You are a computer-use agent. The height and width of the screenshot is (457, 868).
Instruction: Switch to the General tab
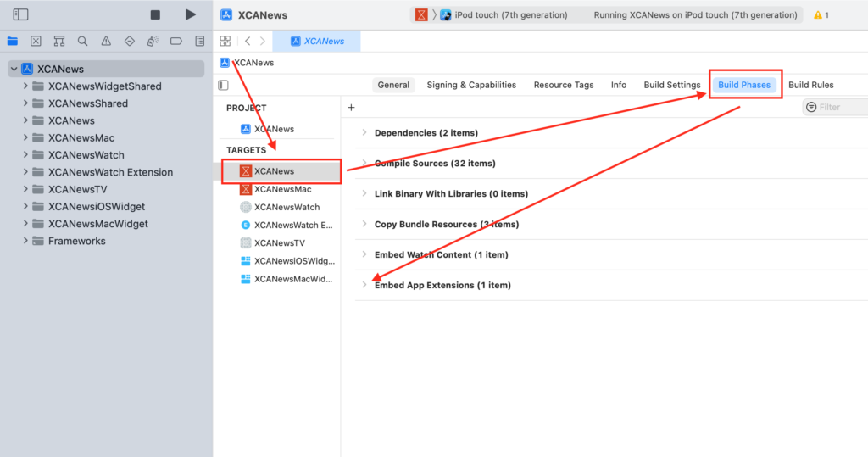(393, 85)
